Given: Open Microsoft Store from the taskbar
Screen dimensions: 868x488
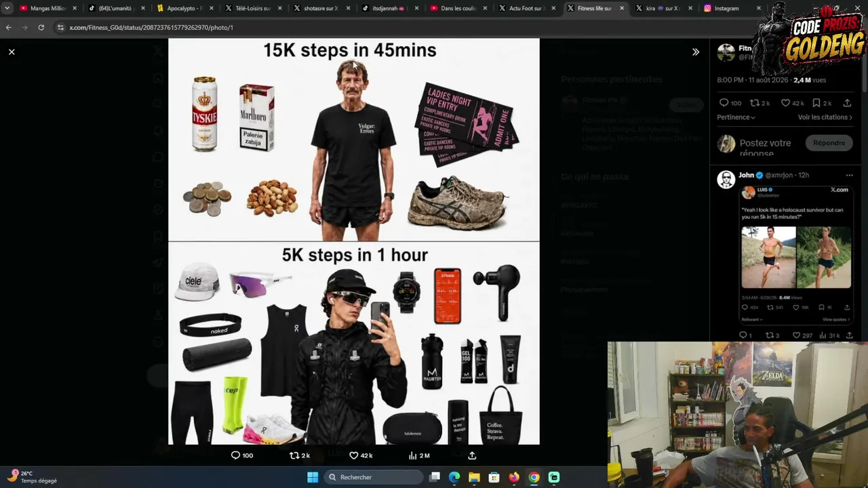Looking at the screenshot, I should point(494,477).
